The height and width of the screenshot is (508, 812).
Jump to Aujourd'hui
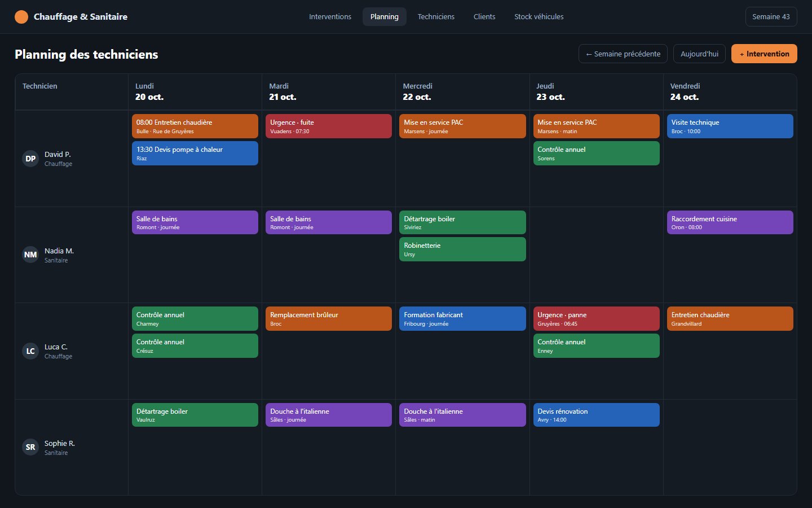click(699, 54)
